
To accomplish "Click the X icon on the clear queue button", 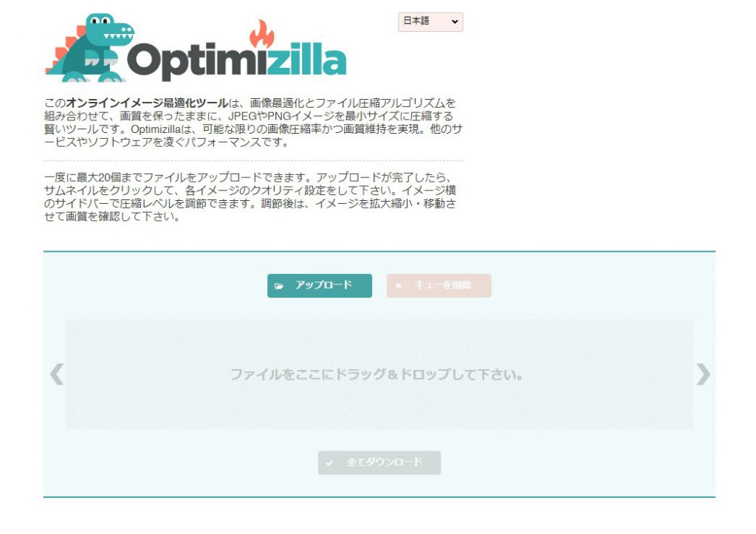I will point(398,286).
